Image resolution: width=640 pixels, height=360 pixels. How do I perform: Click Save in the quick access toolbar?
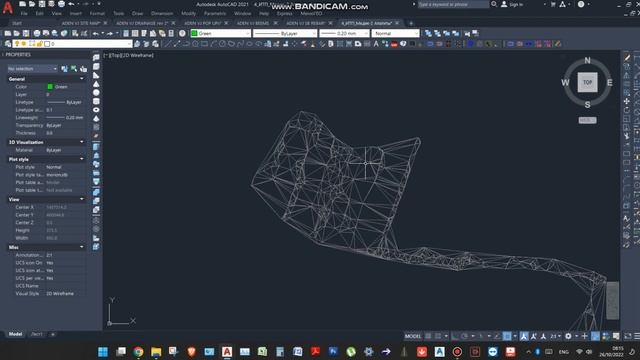(42, 4)
